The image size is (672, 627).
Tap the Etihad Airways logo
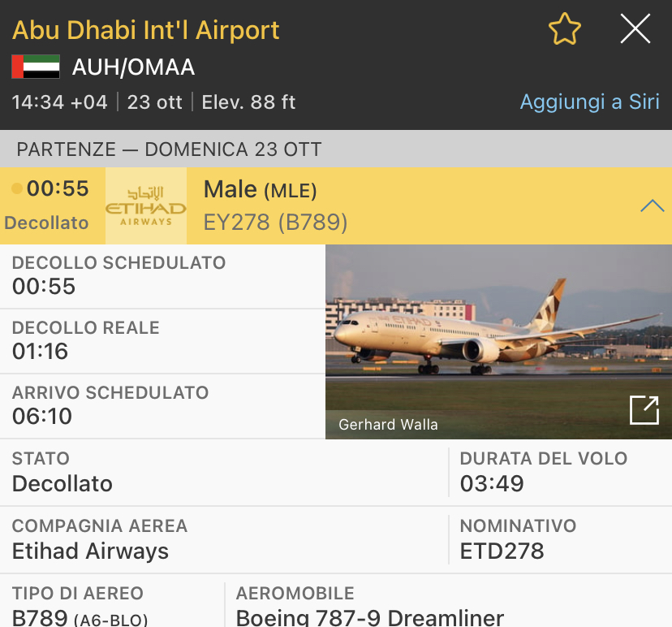146,205
